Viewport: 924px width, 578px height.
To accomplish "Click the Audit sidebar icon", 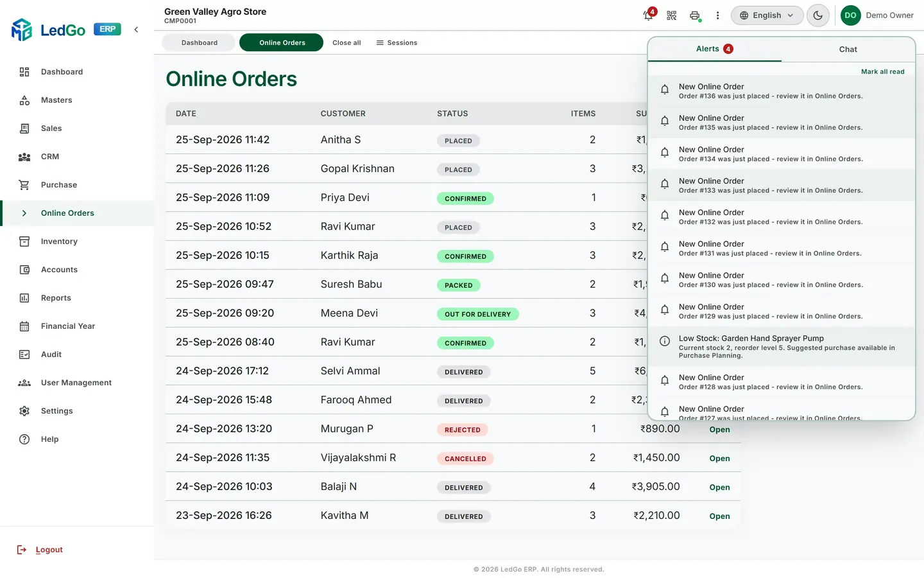I will [24, 355].
